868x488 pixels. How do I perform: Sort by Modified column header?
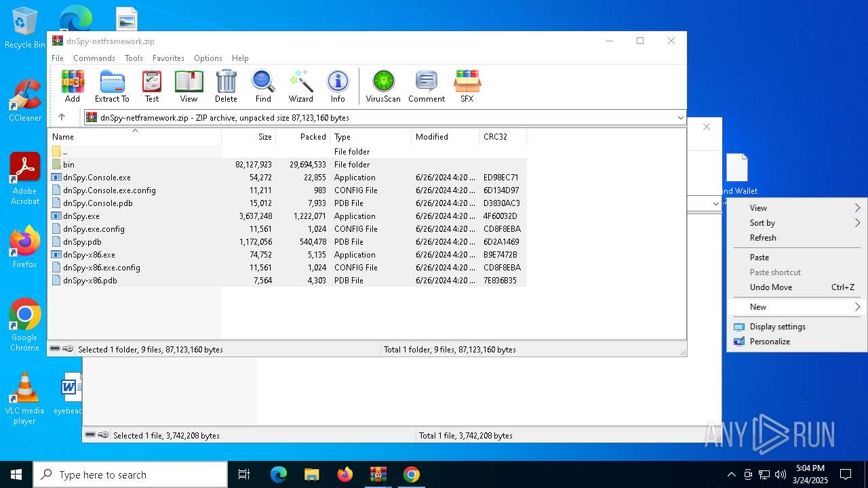click(x=445, y=137)
